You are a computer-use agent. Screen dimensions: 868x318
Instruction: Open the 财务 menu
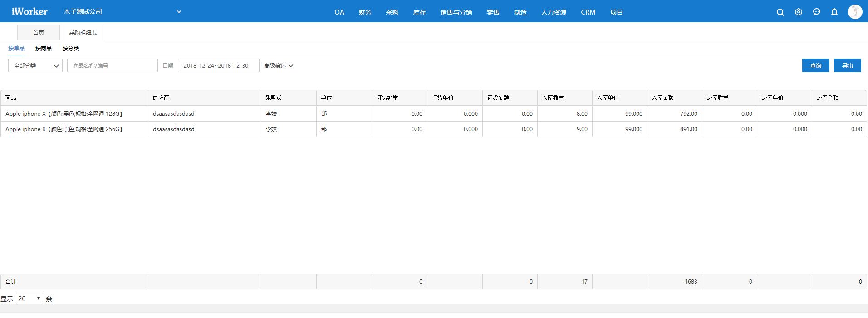coord(365,12)
